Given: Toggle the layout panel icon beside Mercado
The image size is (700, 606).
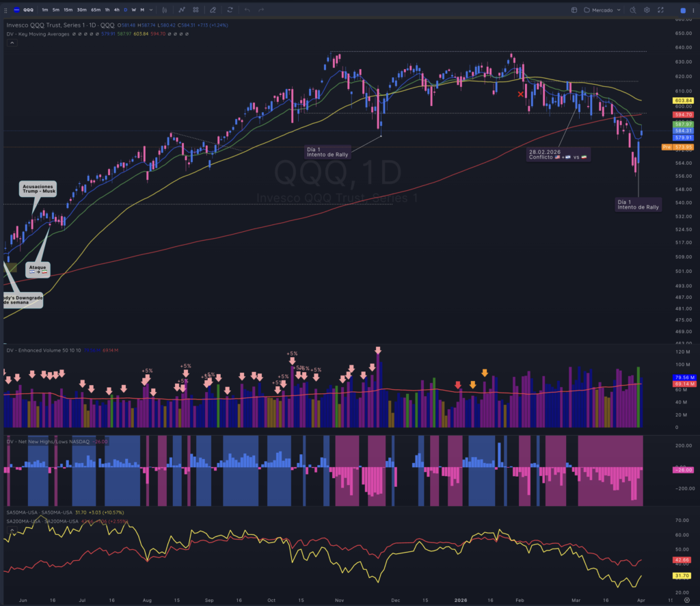Looking at the screenshot, I should [x=574, y=10].
